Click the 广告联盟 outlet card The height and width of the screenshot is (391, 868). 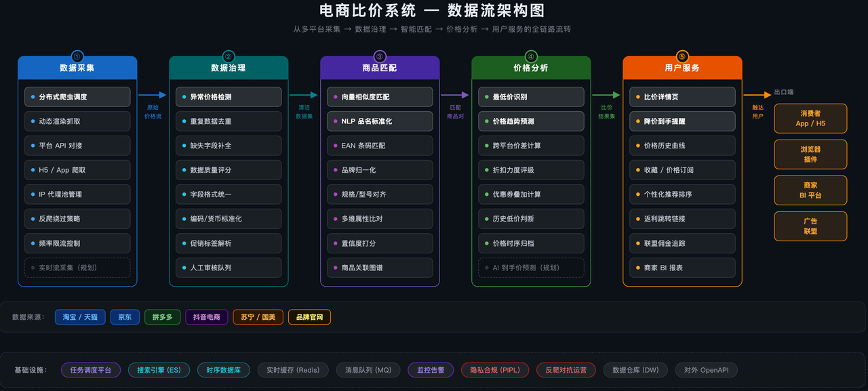810,226
